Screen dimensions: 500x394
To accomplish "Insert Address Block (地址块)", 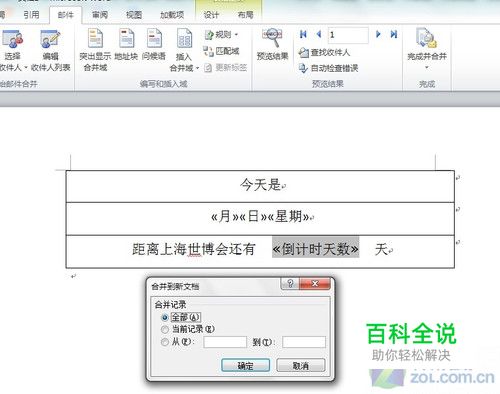I will click(x=126, y=44).
